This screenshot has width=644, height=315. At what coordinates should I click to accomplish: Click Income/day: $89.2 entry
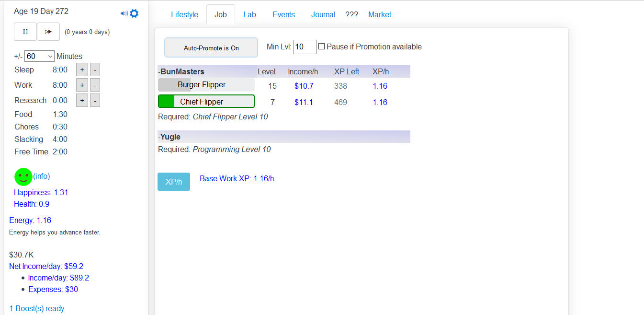click(x=58, y=278)
